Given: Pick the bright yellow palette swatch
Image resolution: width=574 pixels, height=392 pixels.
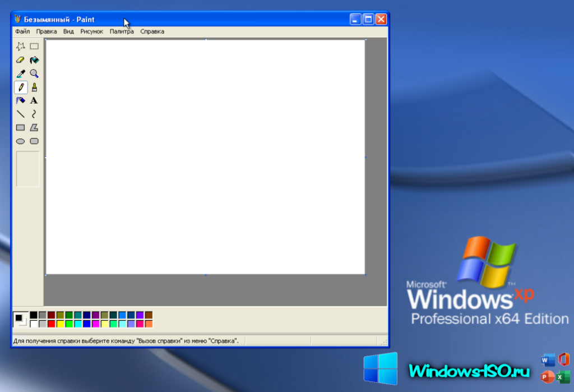Looking at the screenshot, I should (61, 324).
